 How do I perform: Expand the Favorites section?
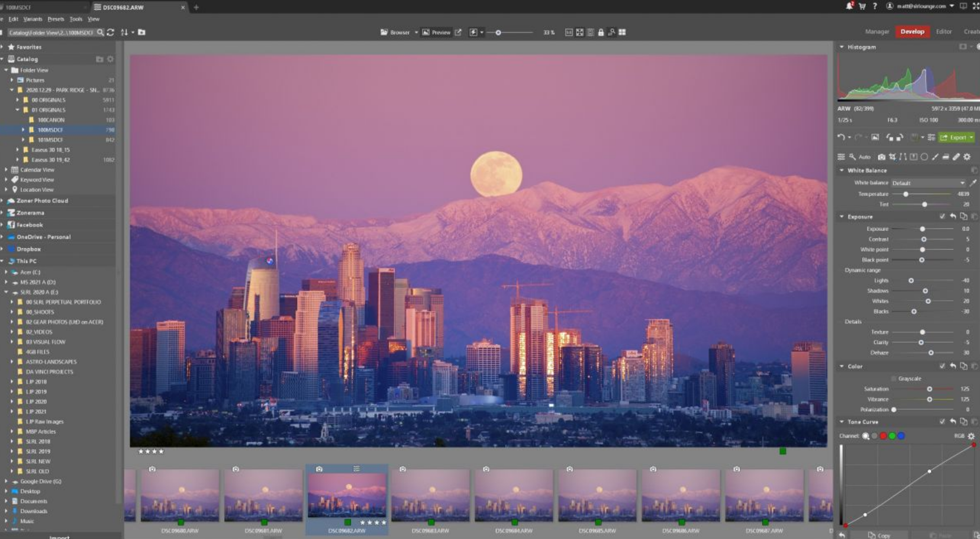point(3,47)
